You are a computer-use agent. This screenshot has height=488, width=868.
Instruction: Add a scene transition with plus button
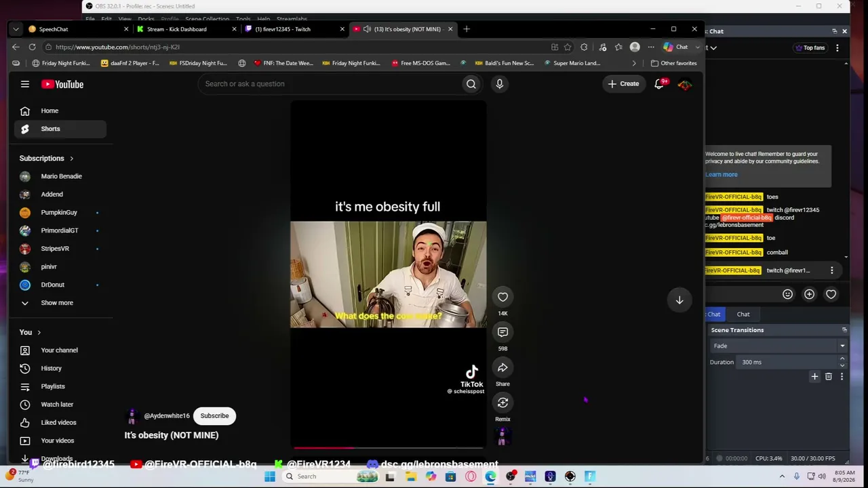coord(814,377)
